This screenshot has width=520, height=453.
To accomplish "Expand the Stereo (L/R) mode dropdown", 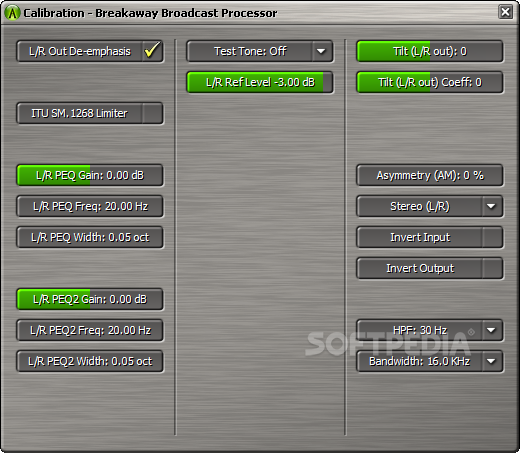I will pos(492,206).
